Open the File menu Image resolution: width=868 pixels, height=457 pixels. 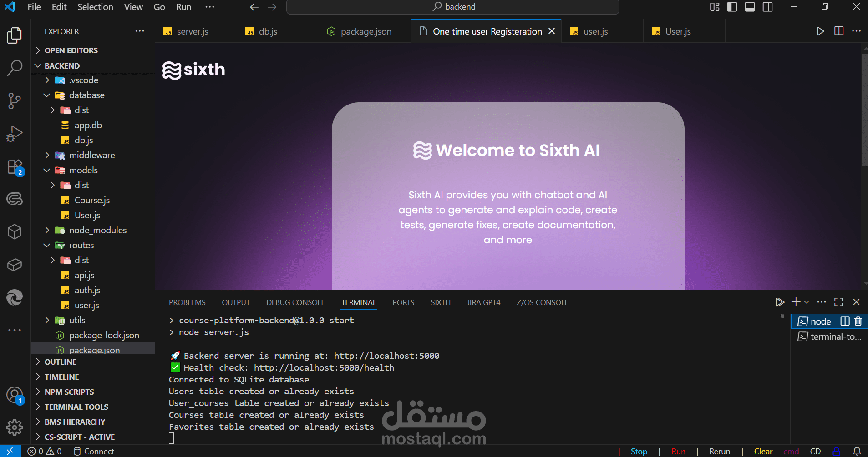pos(34,7)
